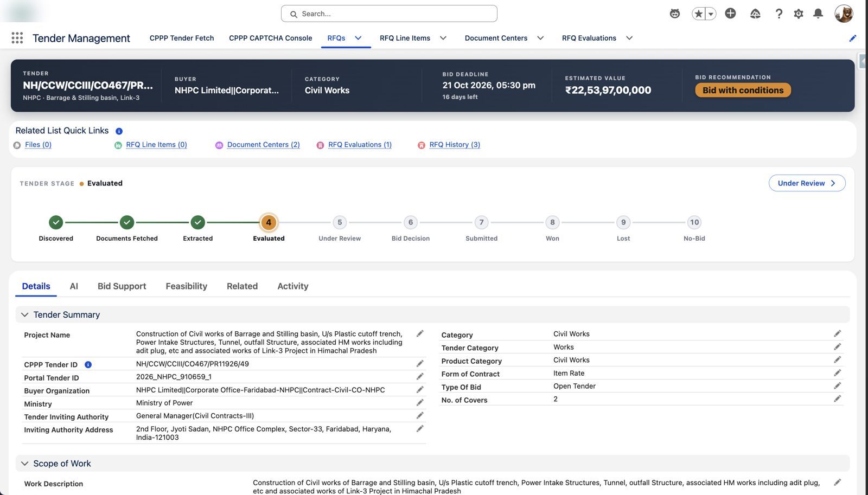Click info icon beside Related List Quick Links
The width and height of the screenshot is (868, 495).
tap(119, 131)
